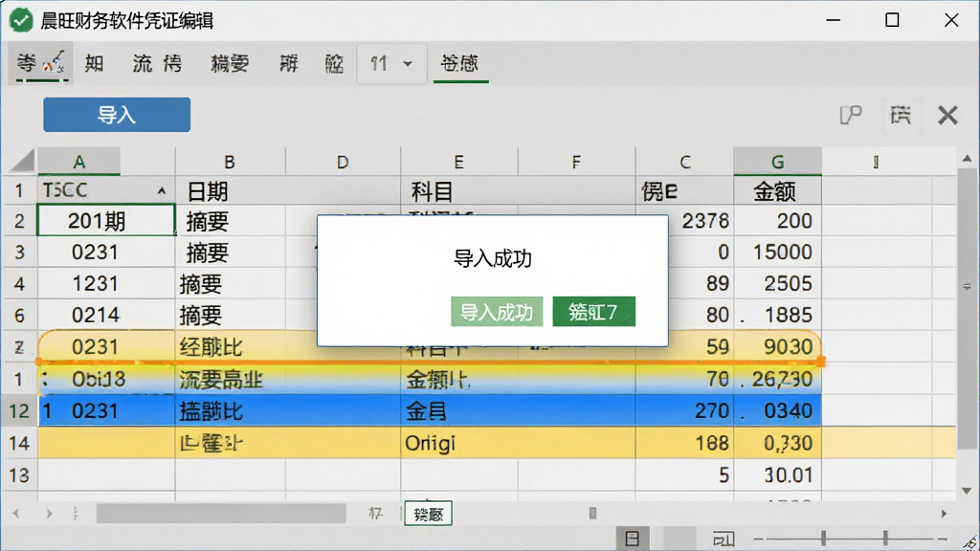Click the blue 导入 import button
The width and height of the screenshot is (980, 551).
pyautogui.click(x=117, y=115)
